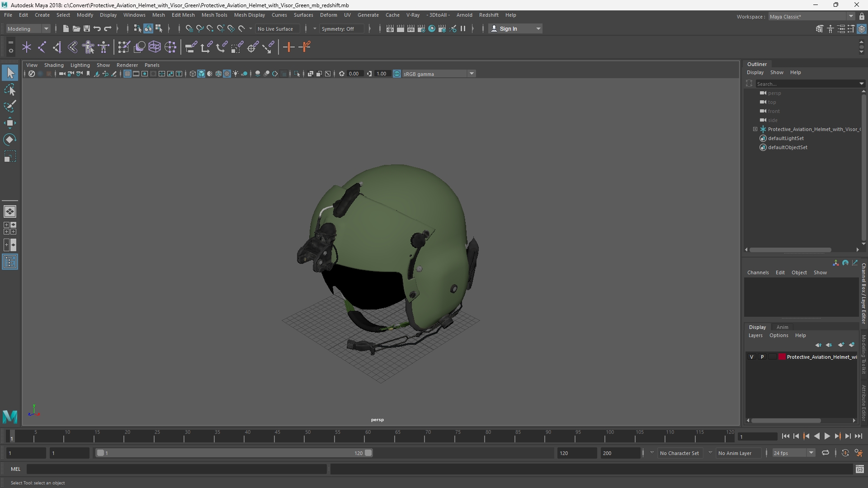Open the Outliner search options arrow
Viewport: 868px width, 488px height.
(x=861, y=84)
